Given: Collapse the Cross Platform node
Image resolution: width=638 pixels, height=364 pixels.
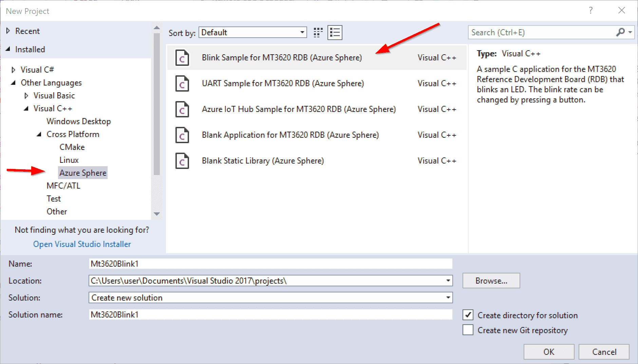Looking at the screenshot, I should point(39,134).
